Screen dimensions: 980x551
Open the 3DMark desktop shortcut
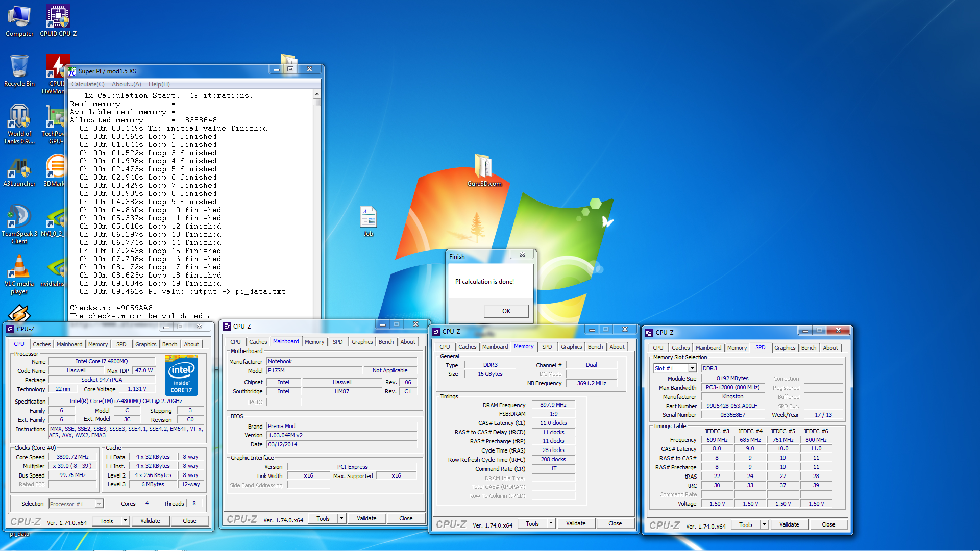(54, 171)
